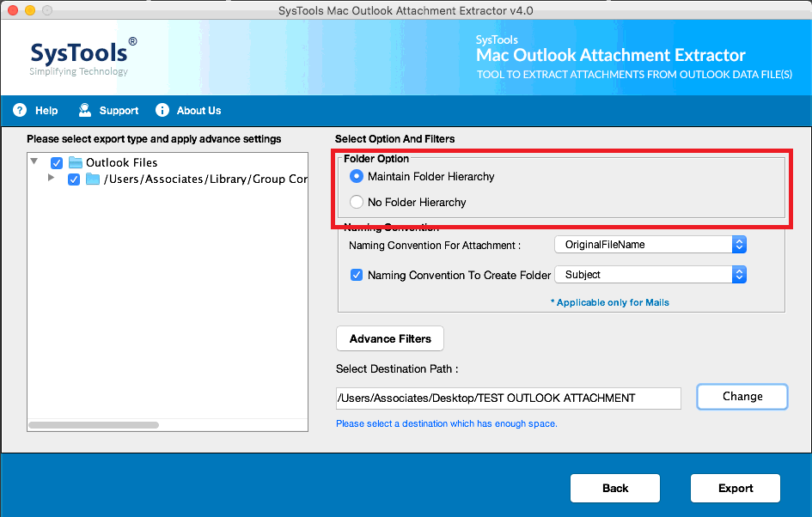Select the /Users/Associates/Library/Group tree row
The height and width of the screenshot is (517, 812).
point(205,179)
